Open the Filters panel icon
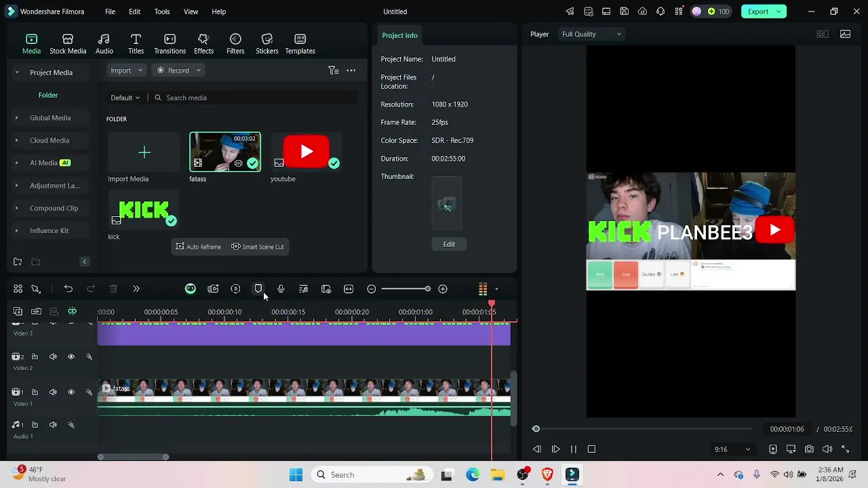This screenshot has width=868, height=488. [235, 44]
